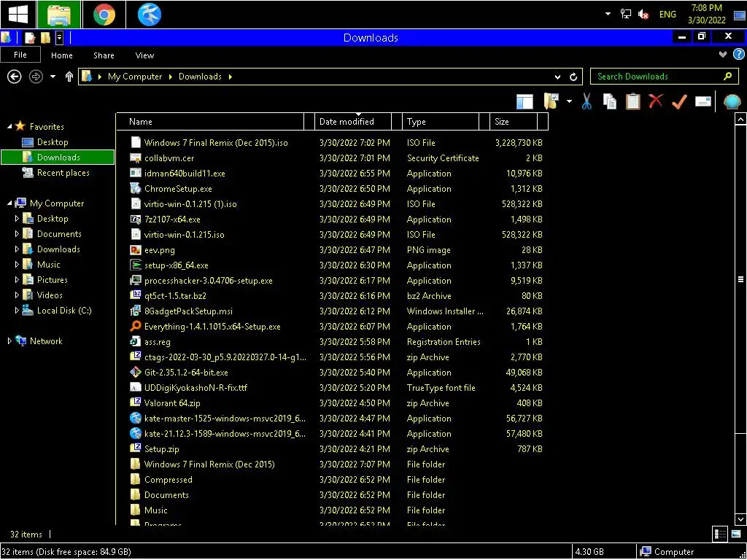The height and width of the screenshot is (560, 747).
Task: Open the recent locations dropdown
Action: click(53, 77)
